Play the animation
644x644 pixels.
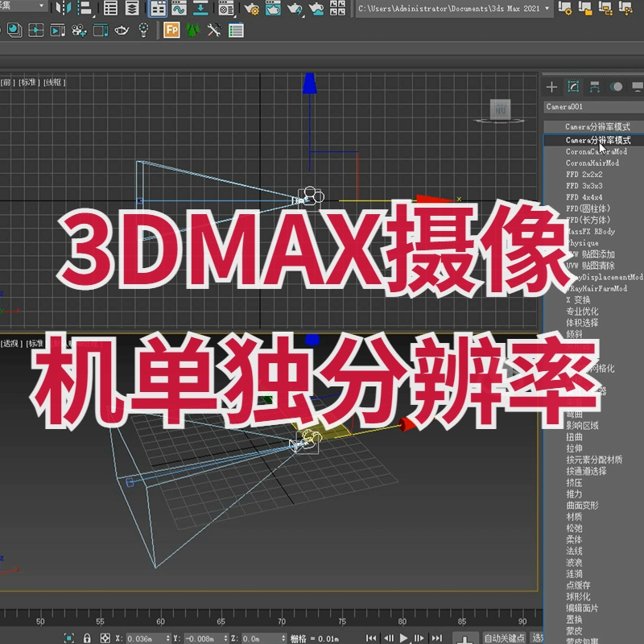(404, 638)
